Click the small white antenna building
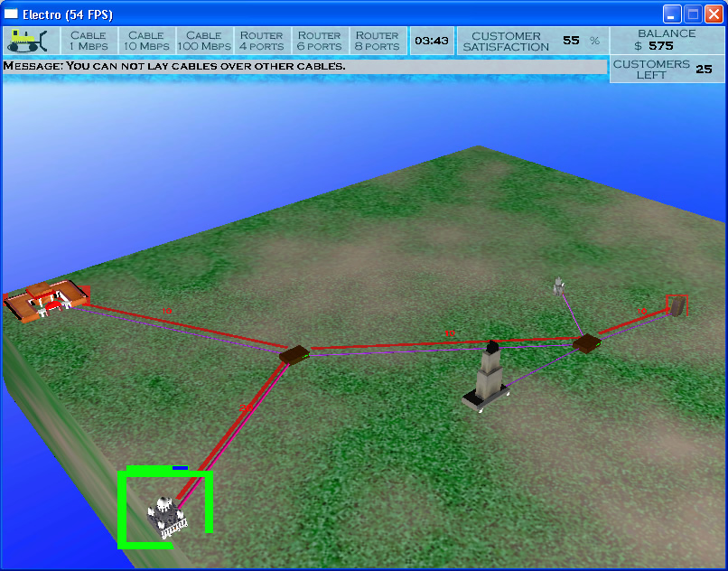This screenshot has width=728, height=571. click(559, 285)
